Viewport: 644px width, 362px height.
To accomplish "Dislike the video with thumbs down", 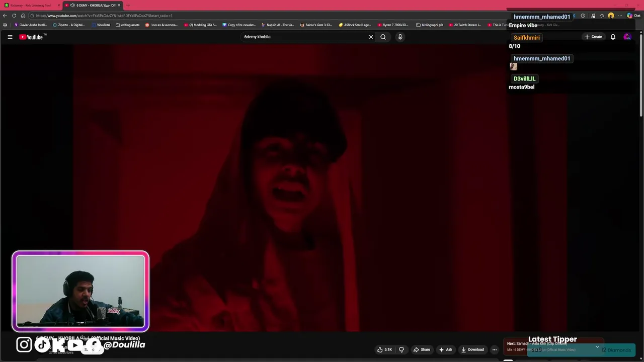I will 401,349.
